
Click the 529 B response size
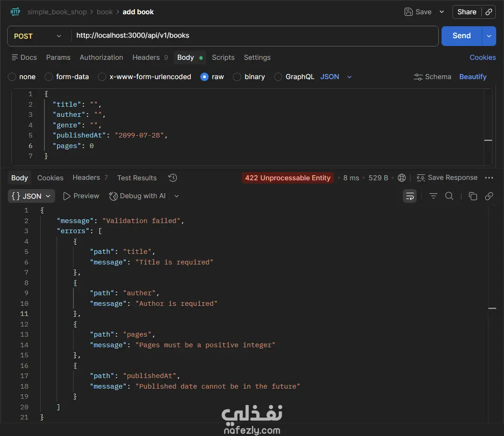[x=378, y=178]
